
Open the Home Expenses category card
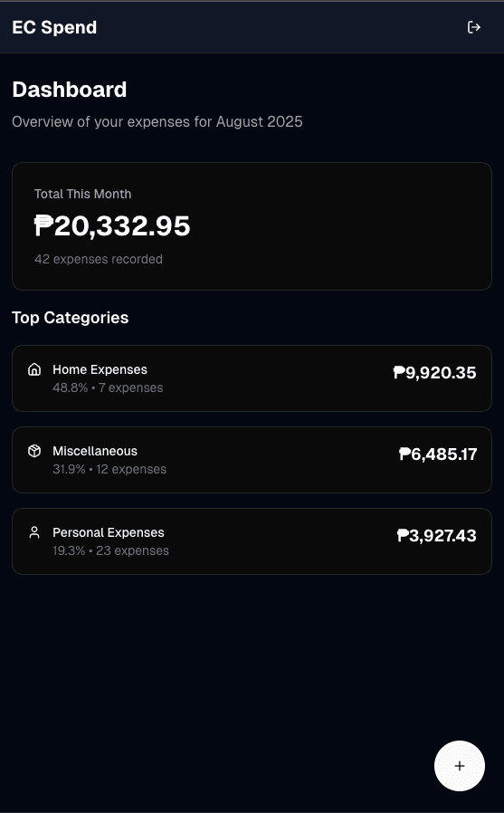pos(252,378)
